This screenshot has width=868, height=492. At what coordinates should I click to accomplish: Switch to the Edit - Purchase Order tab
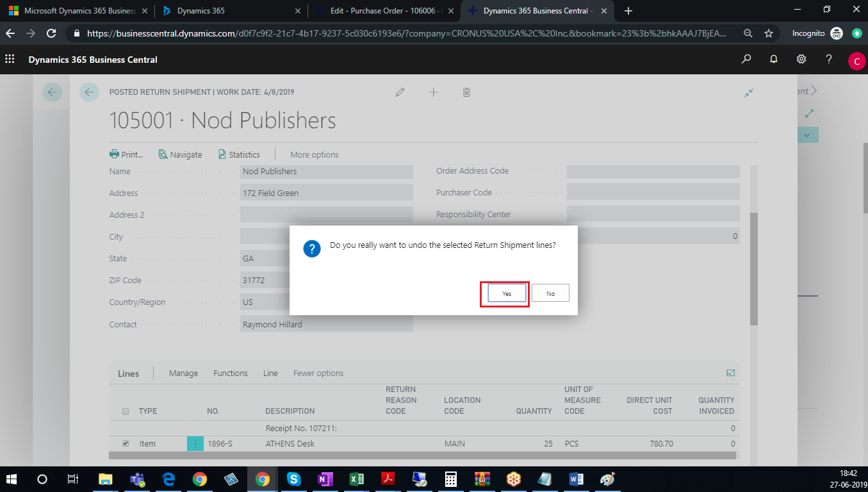(385, 11)
